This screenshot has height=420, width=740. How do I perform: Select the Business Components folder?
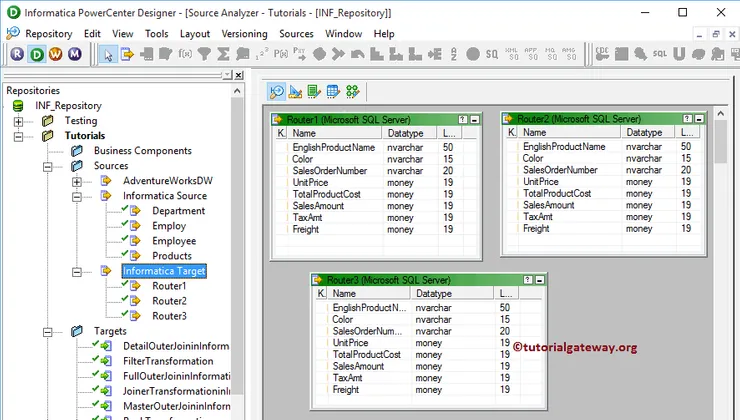pos(143,151)
